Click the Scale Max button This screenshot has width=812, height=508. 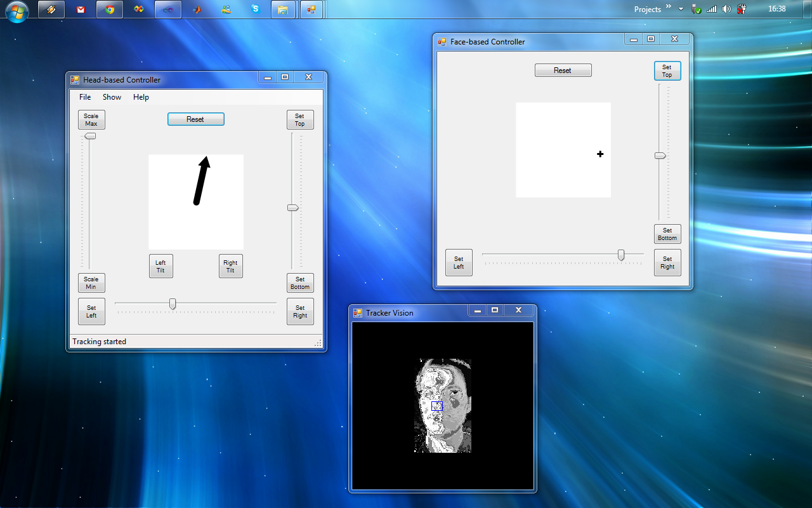coord(91,120)
